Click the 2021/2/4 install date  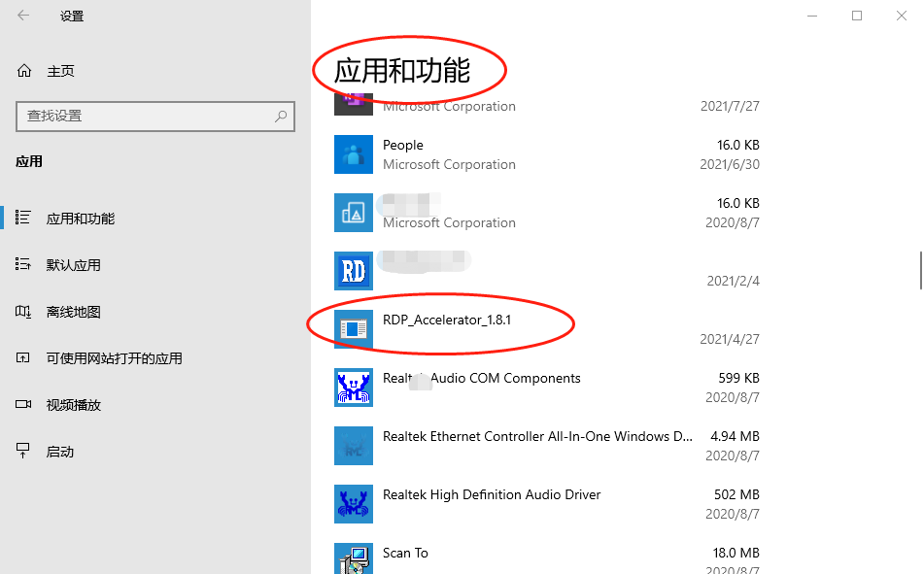point(733,281)
